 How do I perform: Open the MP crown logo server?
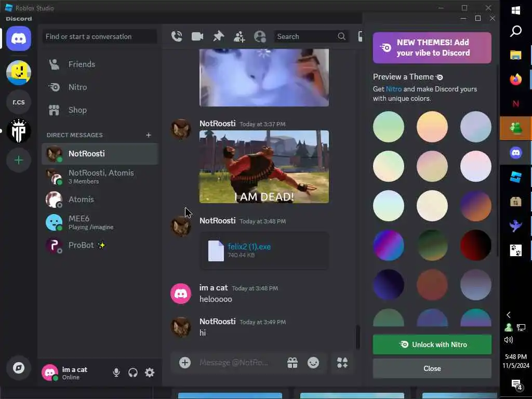tap(19, 131)
